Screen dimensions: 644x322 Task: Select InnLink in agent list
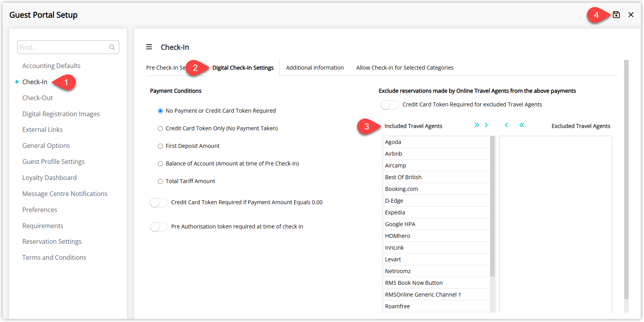[x=436, y=248]
